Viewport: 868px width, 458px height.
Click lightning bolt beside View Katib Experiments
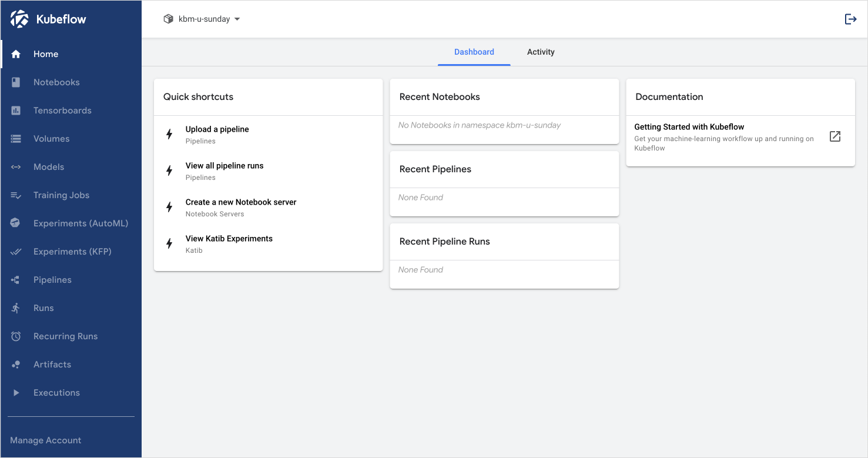[169, 243]
